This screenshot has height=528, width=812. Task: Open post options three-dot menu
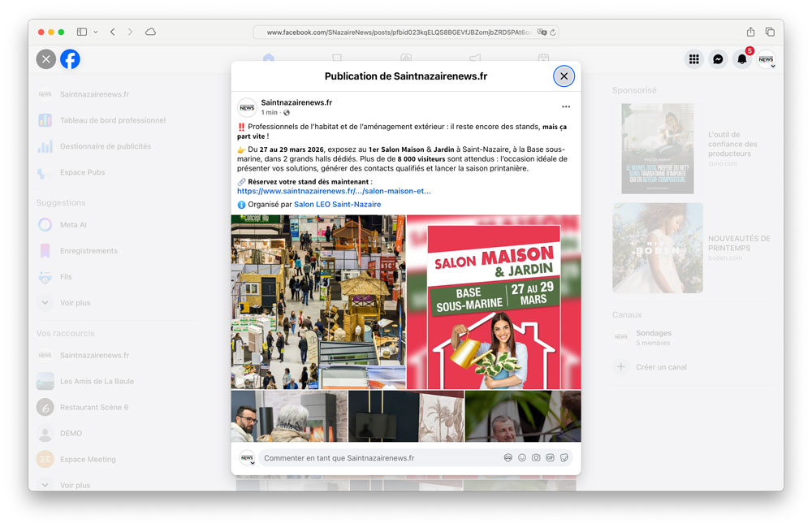click(566, 106)
